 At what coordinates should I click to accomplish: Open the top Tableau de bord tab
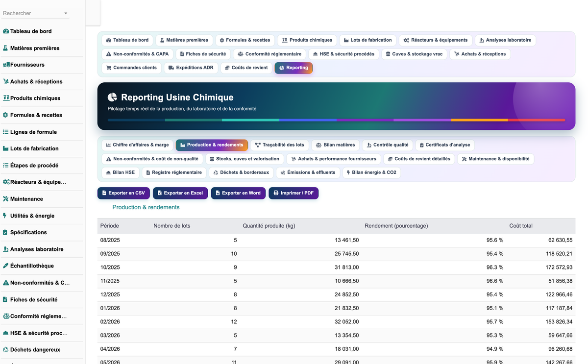[x=127, y=40]
